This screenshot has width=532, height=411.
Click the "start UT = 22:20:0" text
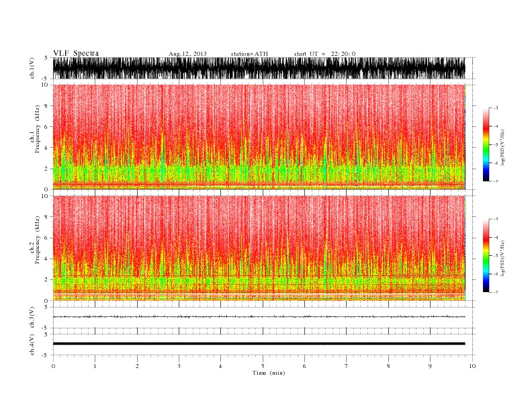click(324, 54)
